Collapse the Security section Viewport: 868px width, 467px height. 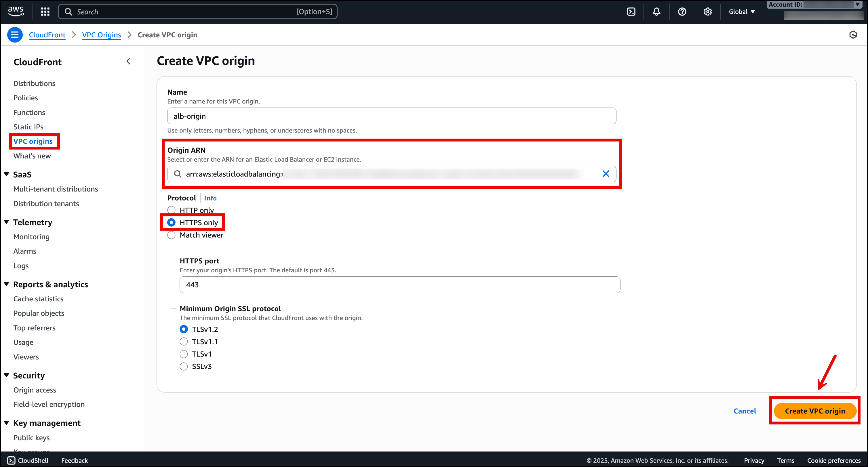(x=6, y=375)
